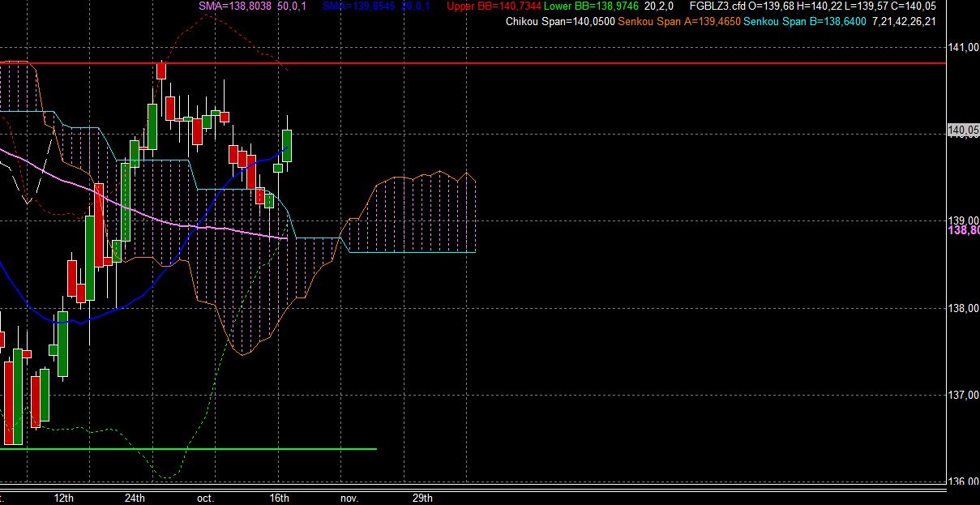The width and height of the screenshot is (980, 505).
Task: Click the 137,00 price axis label
Action: click(965, 395)
